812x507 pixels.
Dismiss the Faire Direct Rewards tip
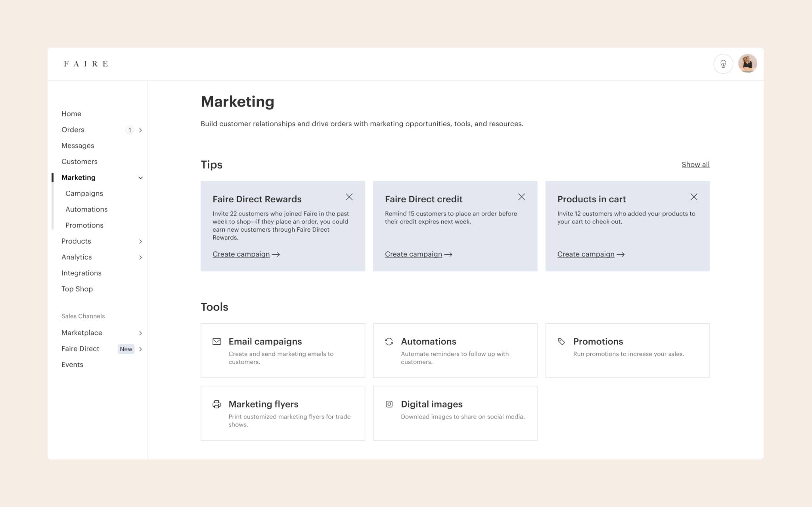(349, 197)
